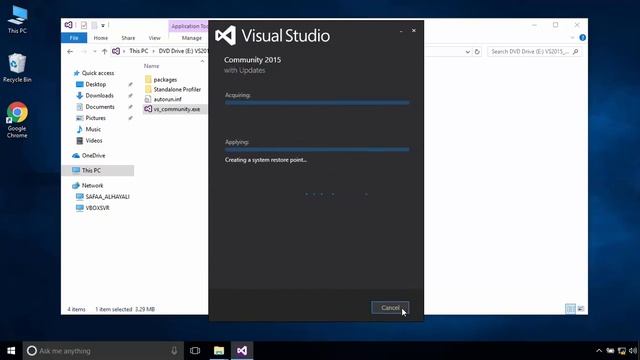Open Customize Quick Access Toolbar dropdown

point(103,25)
